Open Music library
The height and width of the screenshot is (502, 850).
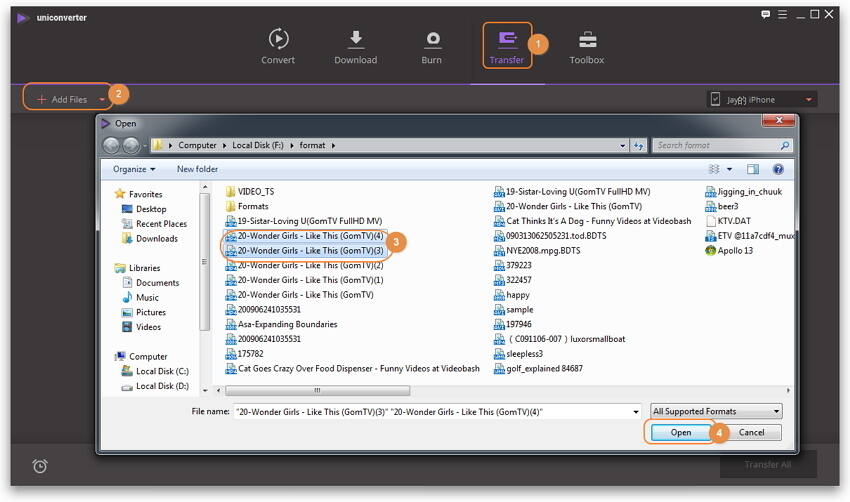[147, 297]
